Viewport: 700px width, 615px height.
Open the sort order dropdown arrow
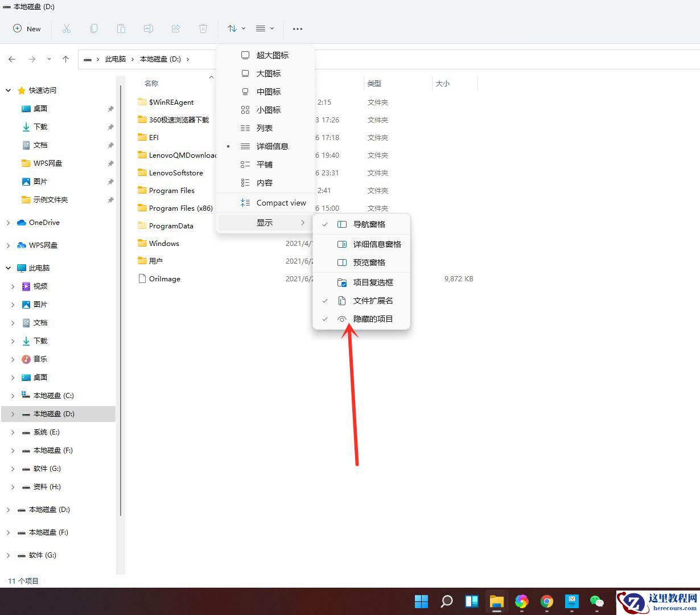pyautogui.click(x=244, y=28)
